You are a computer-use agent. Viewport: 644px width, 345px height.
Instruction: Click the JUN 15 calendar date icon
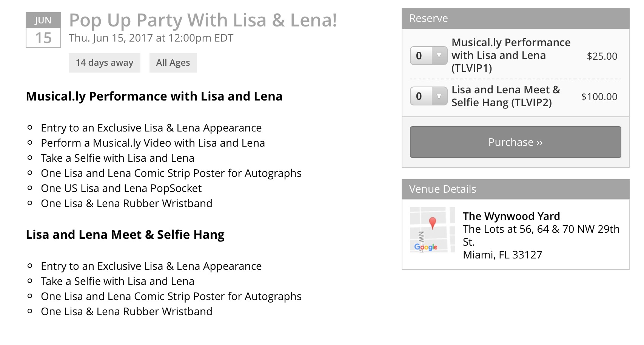pyautogui.click(x=43, y=30)
